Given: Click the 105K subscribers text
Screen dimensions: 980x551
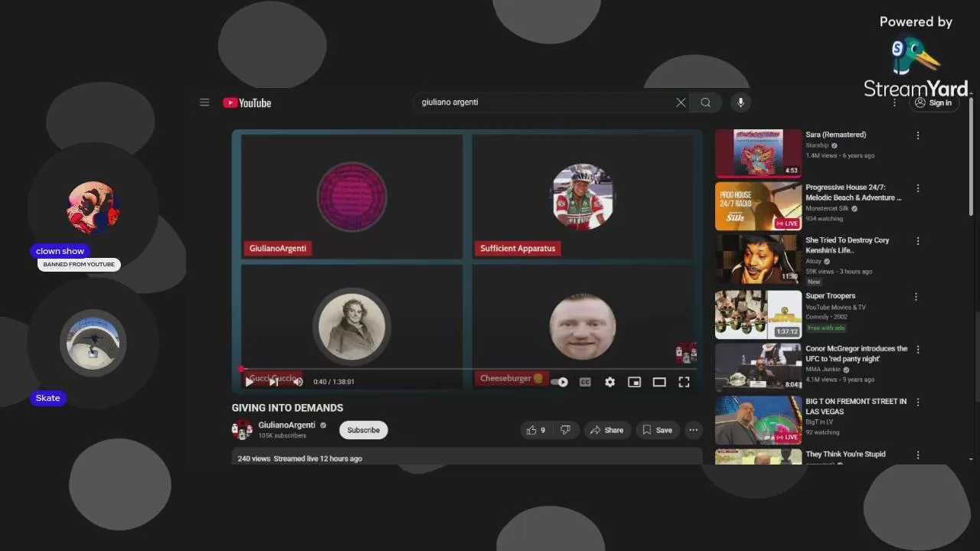Looking at the screenshot, I should point(283,435).
